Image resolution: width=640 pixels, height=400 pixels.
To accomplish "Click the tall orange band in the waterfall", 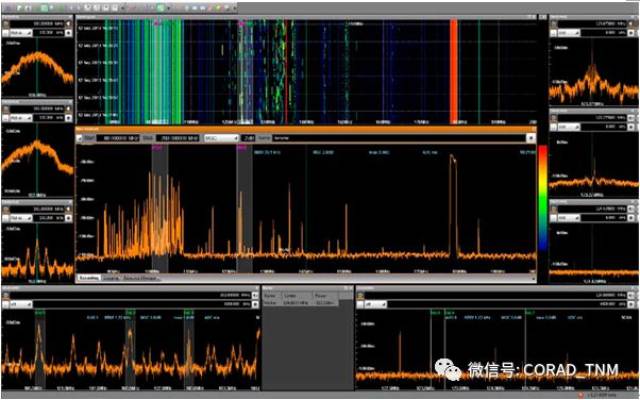I will pos(453,71).
